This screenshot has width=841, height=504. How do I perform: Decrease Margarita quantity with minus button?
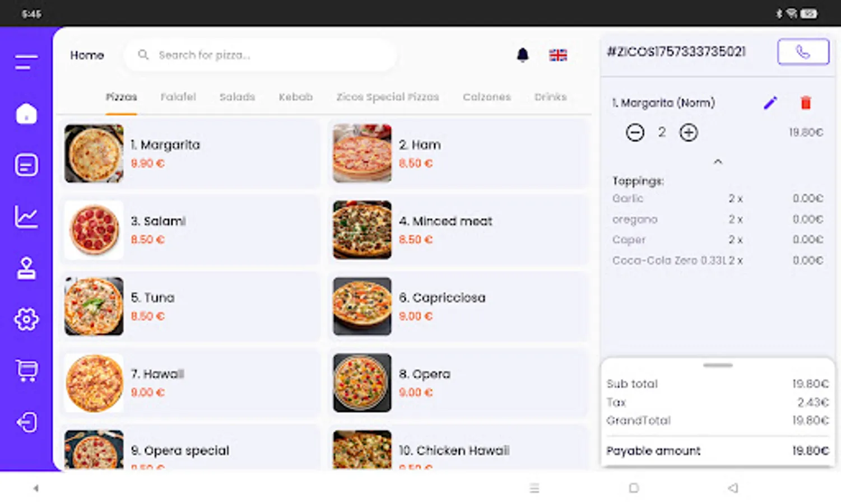tap(635, 133)
